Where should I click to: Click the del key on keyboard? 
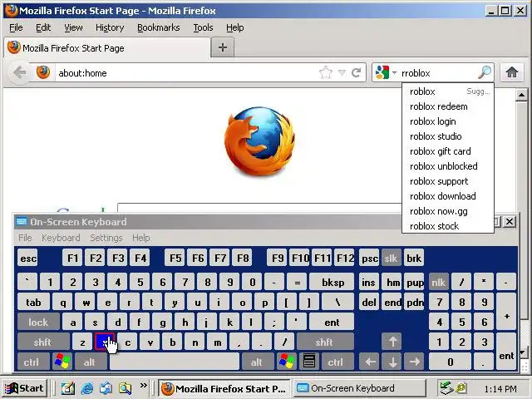tap(369, 302)
